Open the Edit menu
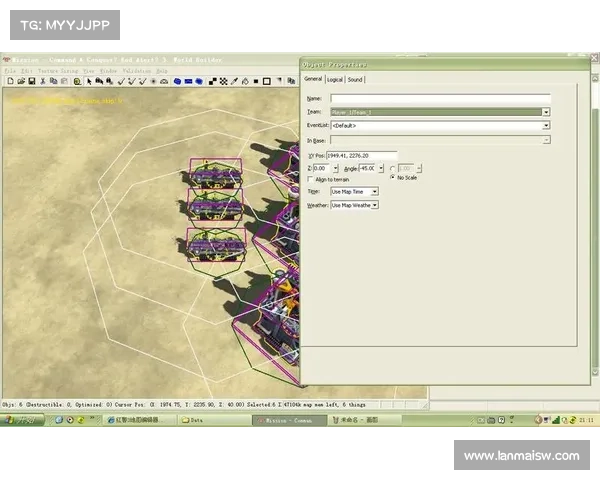This screenshot has height=480, width=600. [26, 71]
